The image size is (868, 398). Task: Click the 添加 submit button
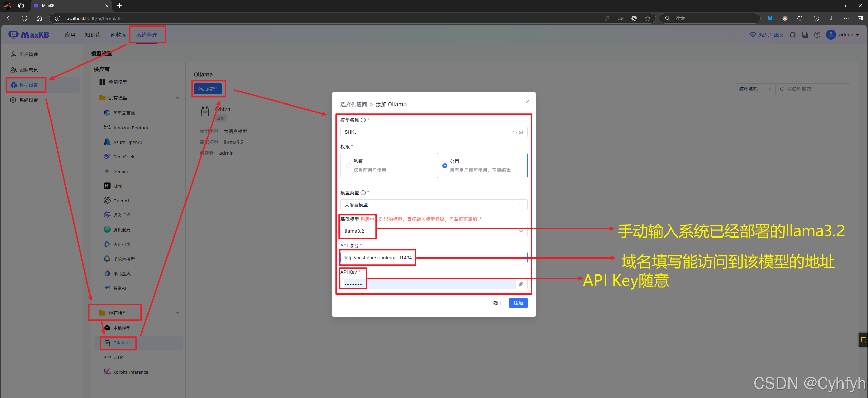pos(518,303)
